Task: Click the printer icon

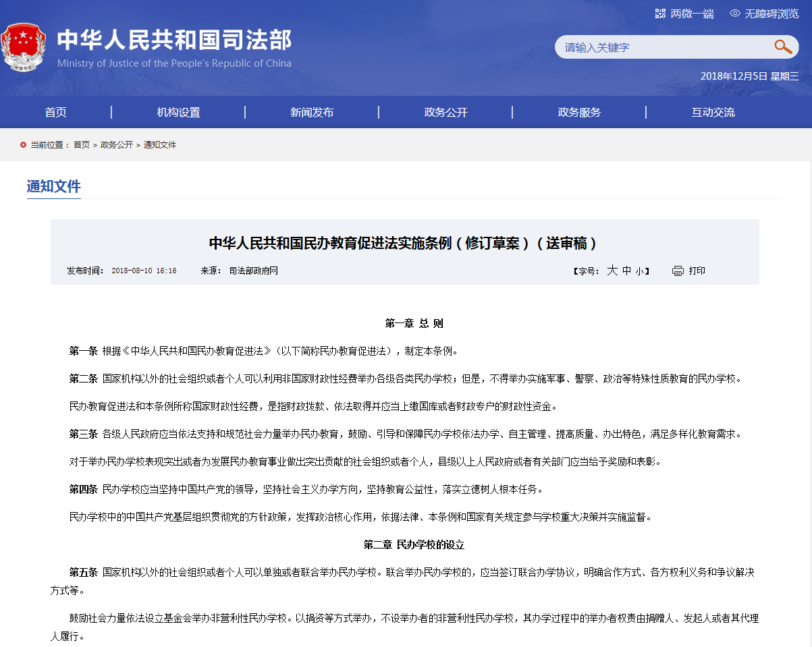Action: 678,271
